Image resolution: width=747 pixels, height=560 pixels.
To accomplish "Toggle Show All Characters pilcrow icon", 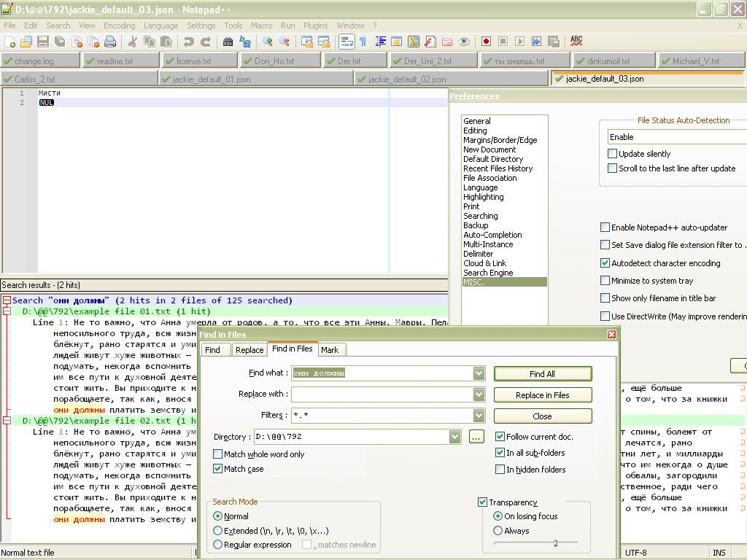I will tap(363, 42).
